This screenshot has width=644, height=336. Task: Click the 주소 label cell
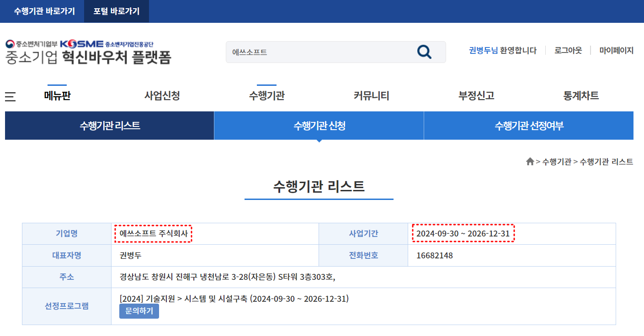[67, 277]
